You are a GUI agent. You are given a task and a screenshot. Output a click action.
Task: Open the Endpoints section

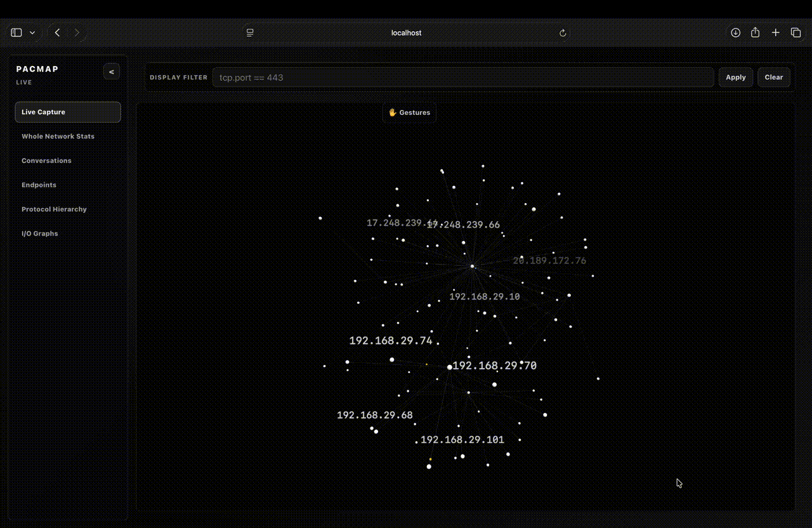(68, 185)
